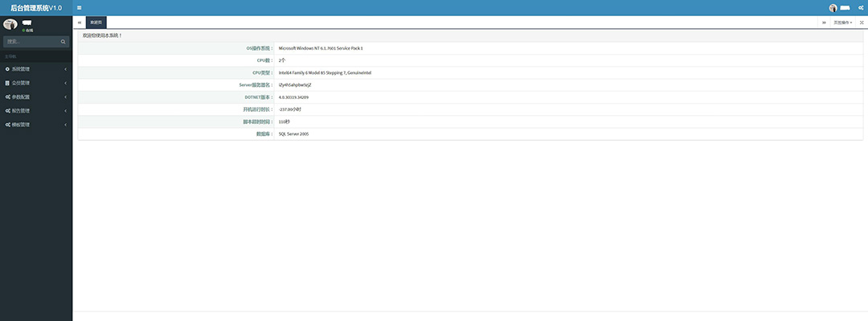Click the 模板管理 gears icon

click(x=8, y=125)
